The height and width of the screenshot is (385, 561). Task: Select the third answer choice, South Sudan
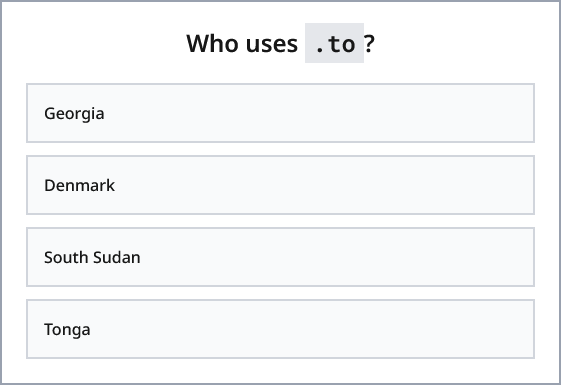coord(280,257)
